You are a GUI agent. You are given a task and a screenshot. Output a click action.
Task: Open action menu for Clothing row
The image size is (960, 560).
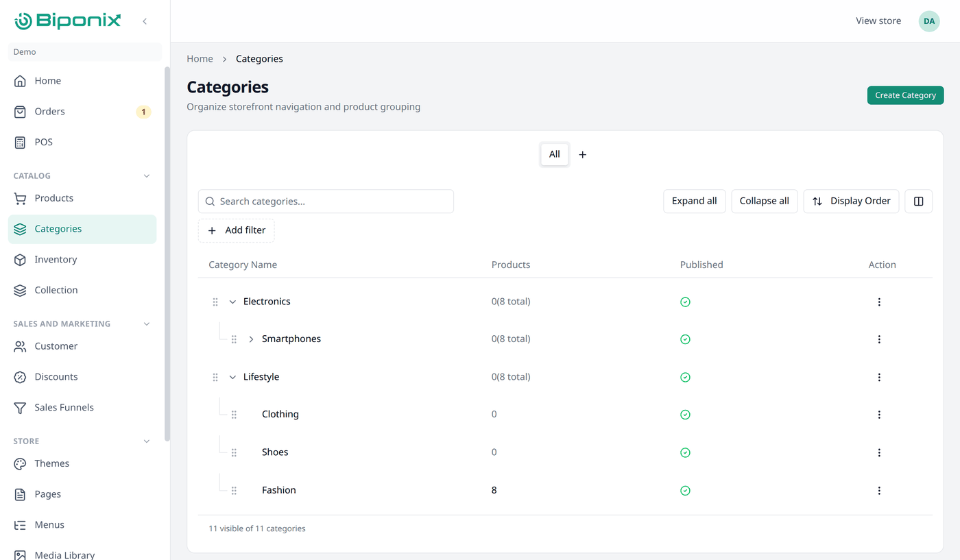(879, 415)
